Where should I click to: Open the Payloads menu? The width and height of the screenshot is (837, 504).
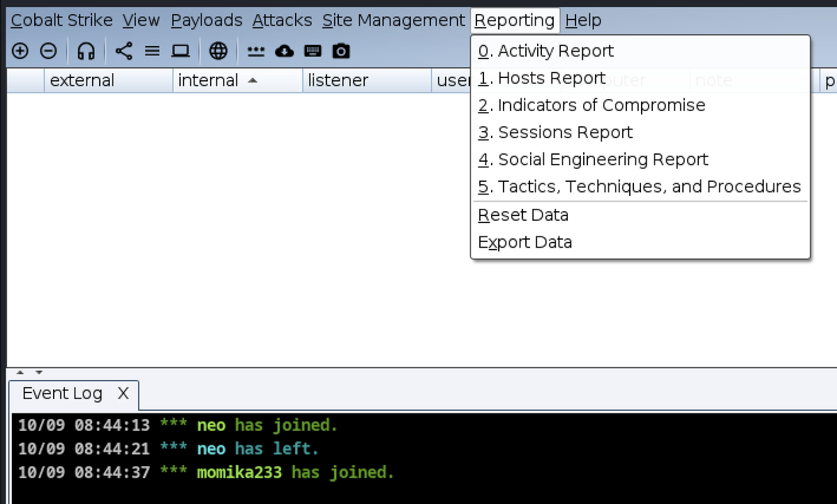click(206, 21)
